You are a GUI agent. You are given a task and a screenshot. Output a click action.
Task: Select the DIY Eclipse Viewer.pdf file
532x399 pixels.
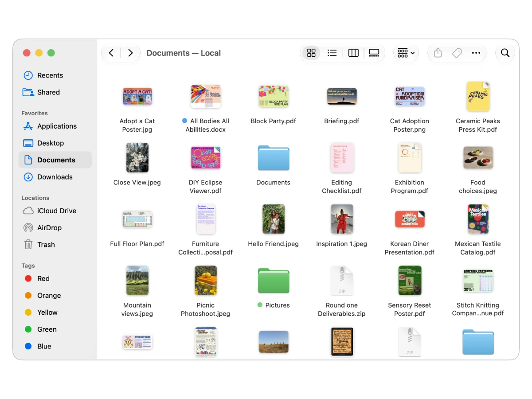(x=206, y=158)
